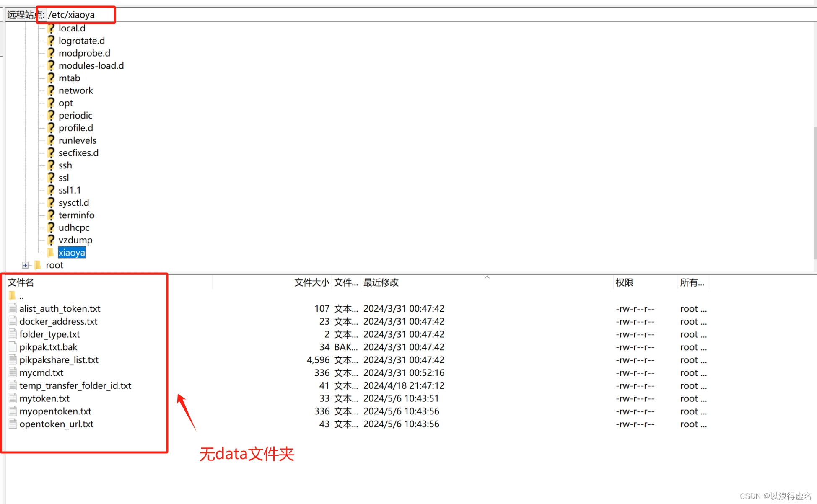The image size is (817, 504).
Task: Click the parent directory folder icon
Action: (12, 296)
